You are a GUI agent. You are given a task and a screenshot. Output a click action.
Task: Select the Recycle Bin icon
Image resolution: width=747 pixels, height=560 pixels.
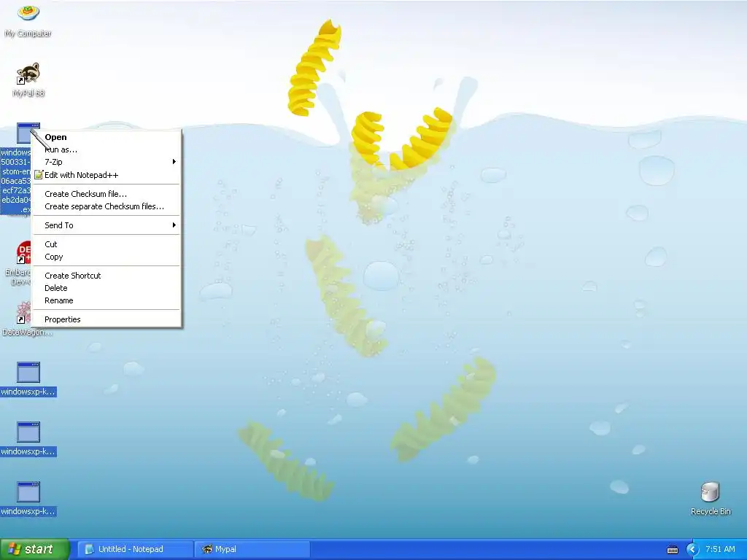[711, 499]
